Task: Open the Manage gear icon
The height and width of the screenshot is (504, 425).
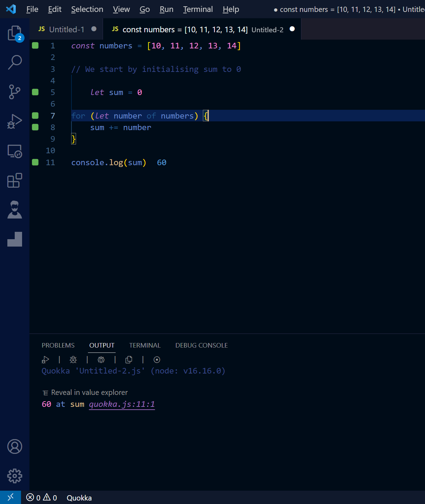Action: [15, 476]
